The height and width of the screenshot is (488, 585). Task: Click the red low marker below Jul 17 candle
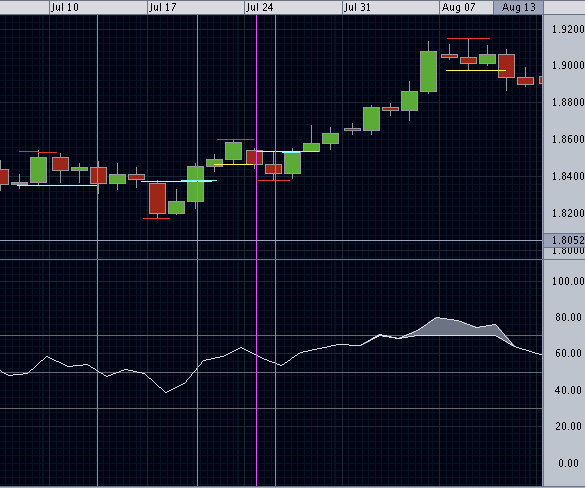156,218
